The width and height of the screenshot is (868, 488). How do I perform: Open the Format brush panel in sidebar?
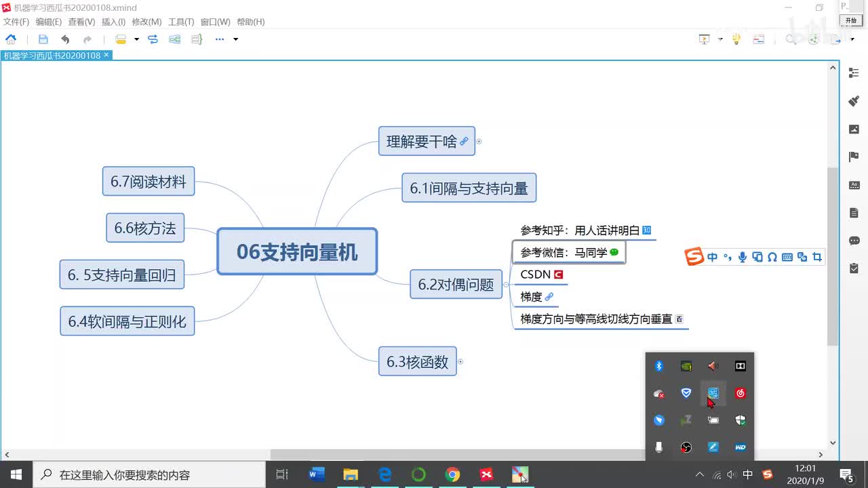[x=854, y=101]
